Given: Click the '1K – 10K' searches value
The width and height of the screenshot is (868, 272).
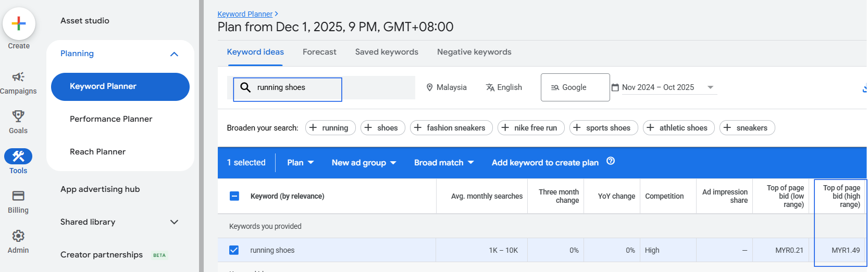Looking at the screenshot, I should click(x=503, y=250).
